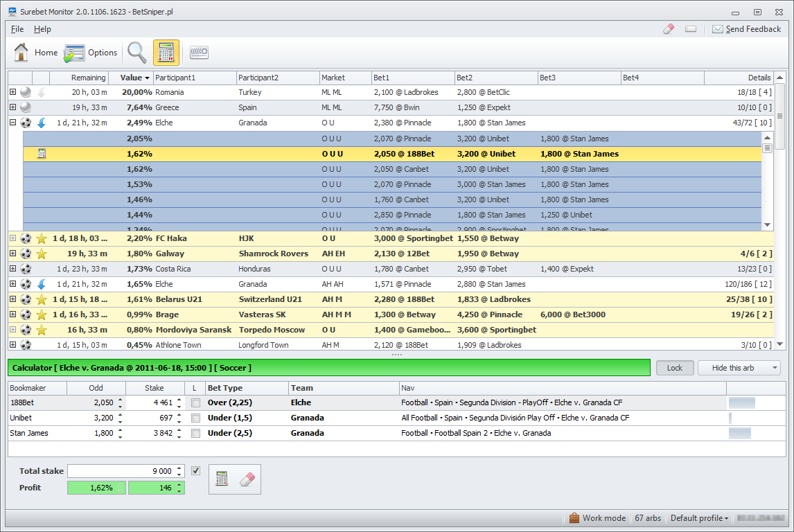Select the ticker bar toolbar icon
This screenshot has width=794, height=532.
pos(199,52)
